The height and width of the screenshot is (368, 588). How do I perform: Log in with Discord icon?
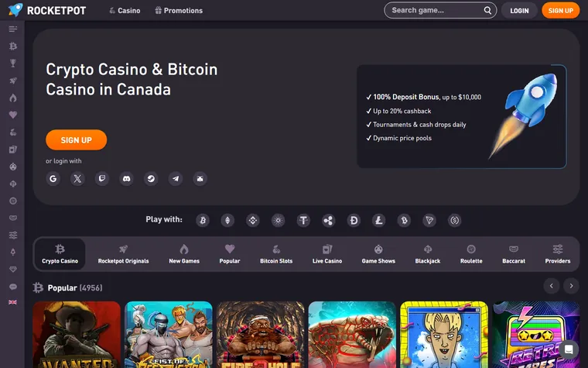[x=126, y=179]
